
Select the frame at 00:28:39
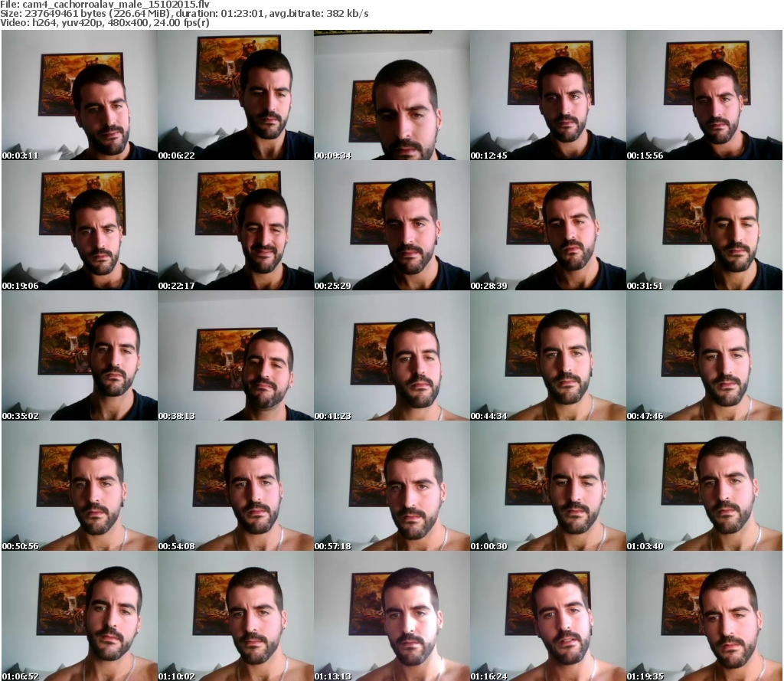click(548, 225)
